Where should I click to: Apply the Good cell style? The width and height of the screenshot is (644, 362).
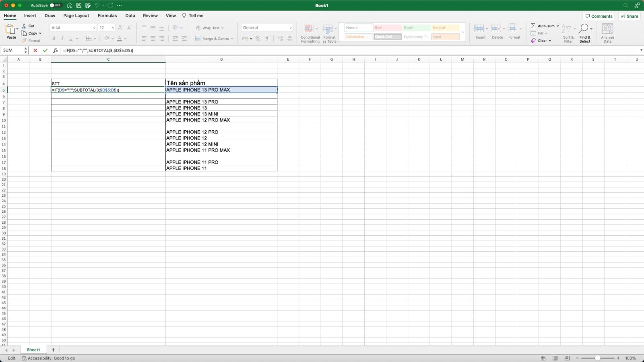pyautogui.click(x=415, y=27)
